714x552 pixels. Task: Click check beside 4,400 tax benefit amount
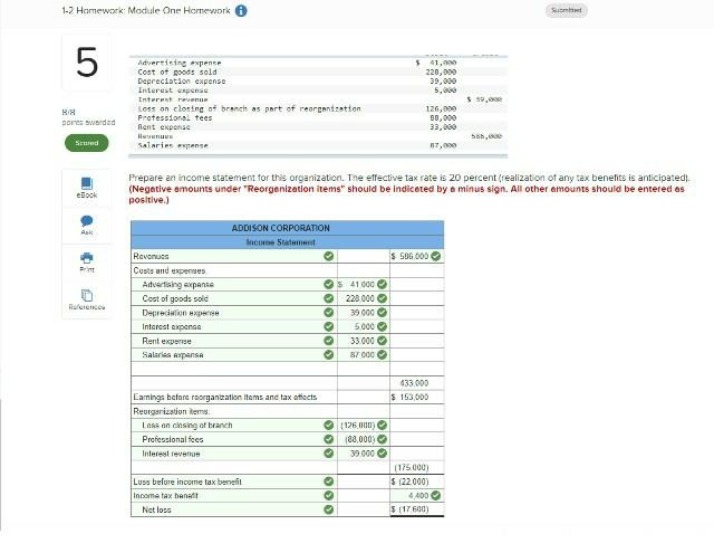pyautogui.click(x=436, y=495)
